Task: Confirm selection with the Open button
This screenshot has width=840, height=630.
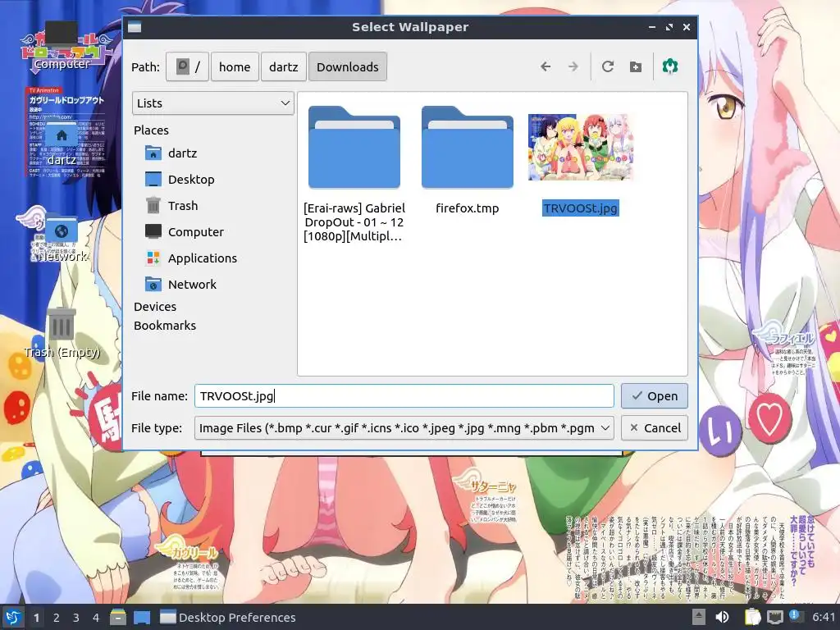Action: (x=654, y=396)
